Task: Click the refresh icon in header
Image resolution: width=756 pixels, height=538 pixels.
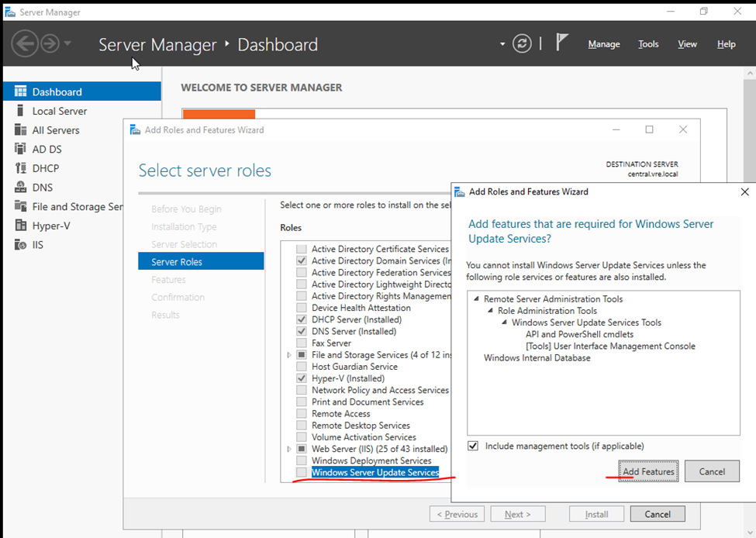Action: click(x=523, y=44)
